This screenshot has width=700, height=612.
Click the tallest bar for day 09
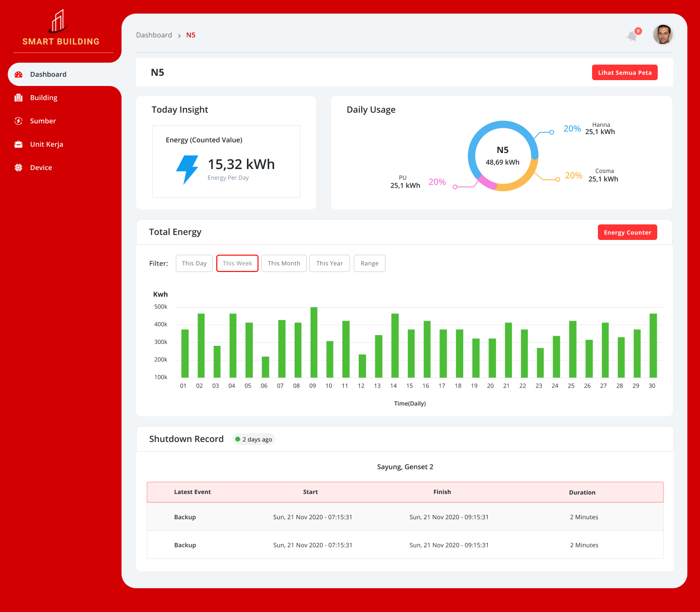click(x=314, y=342)
